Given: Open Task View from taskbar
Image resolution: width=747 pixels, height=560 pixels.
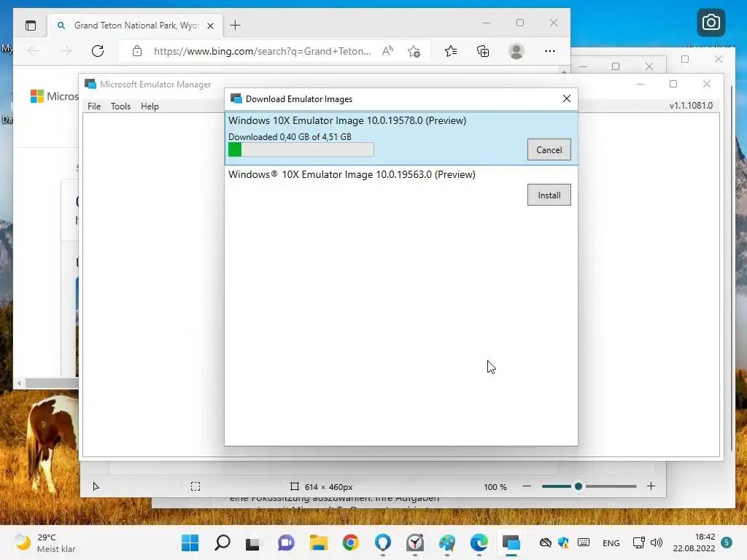Looking at the screenshot, I should (252, 542).
